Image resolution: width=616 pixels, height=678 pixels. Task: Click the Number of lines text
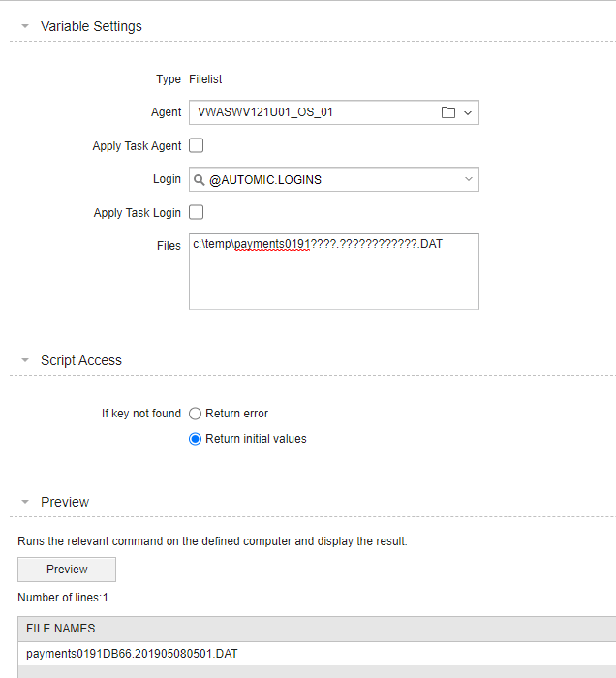(x=63, y=598)
